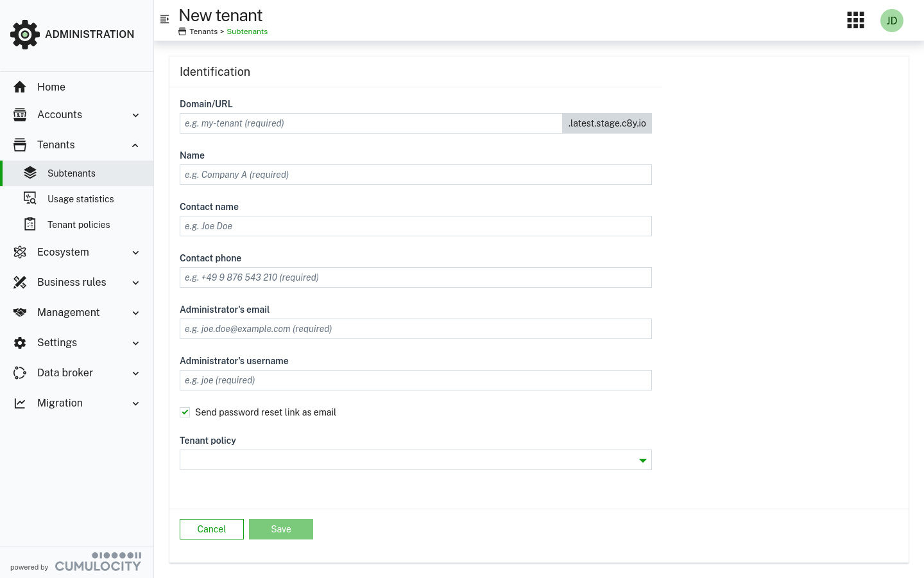Collapse the Tenants menu chevron
The width and height of the screenshot is (924, 578).
coord(135,145)
